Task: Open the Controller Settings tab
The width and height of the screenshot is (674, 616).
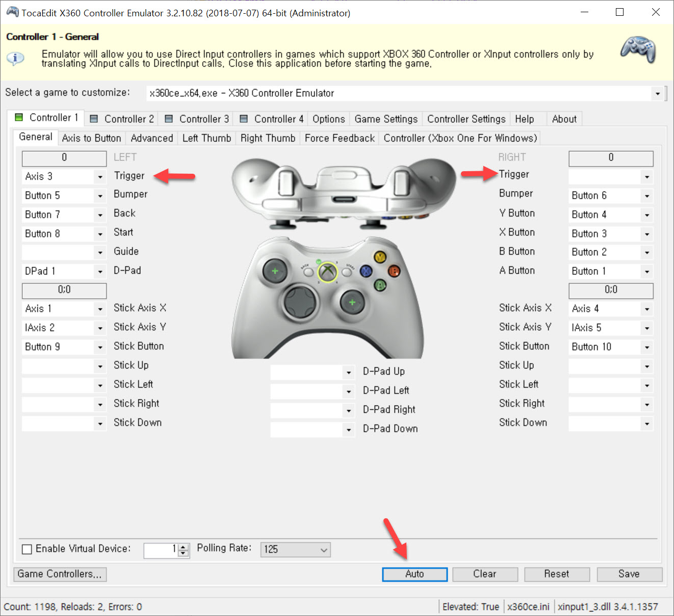Action: point(466,119)
